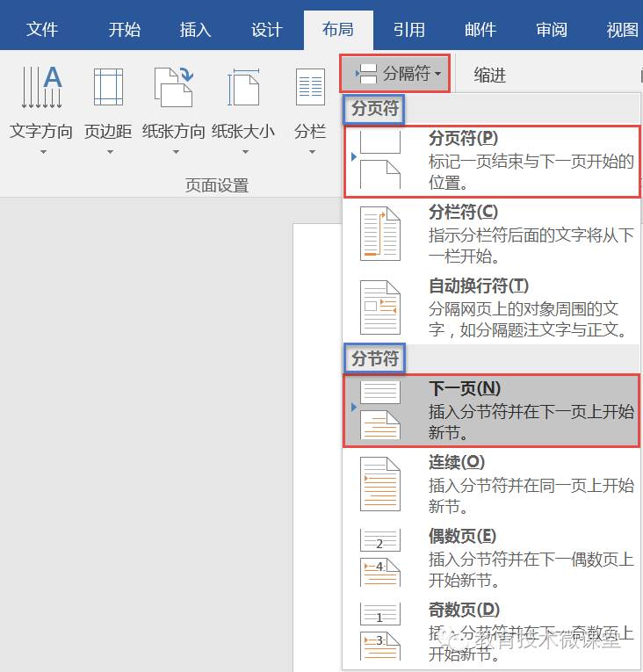Open the 分隔符 breaks dropdown

point(394,73)
